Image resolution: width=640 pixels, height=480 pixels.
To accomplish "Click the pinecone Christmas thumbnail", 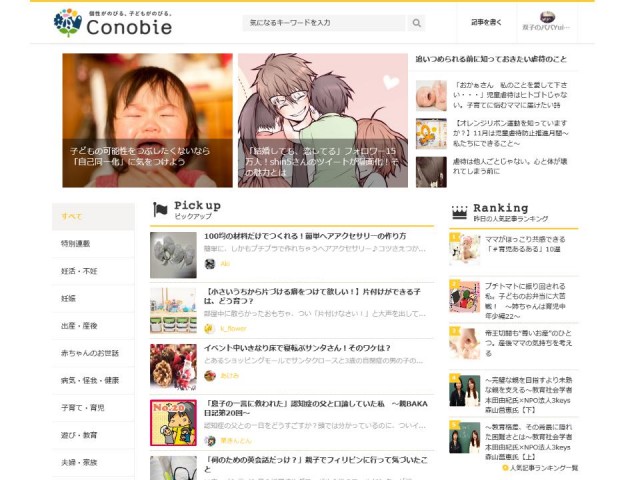I will (173, 367).
